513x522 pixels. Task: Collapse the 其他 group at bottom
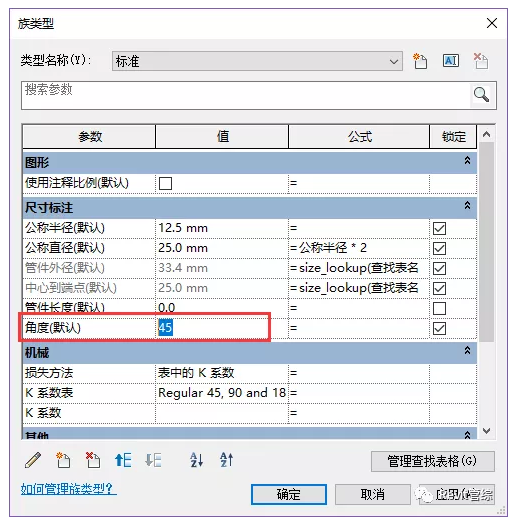click(467, 435)
